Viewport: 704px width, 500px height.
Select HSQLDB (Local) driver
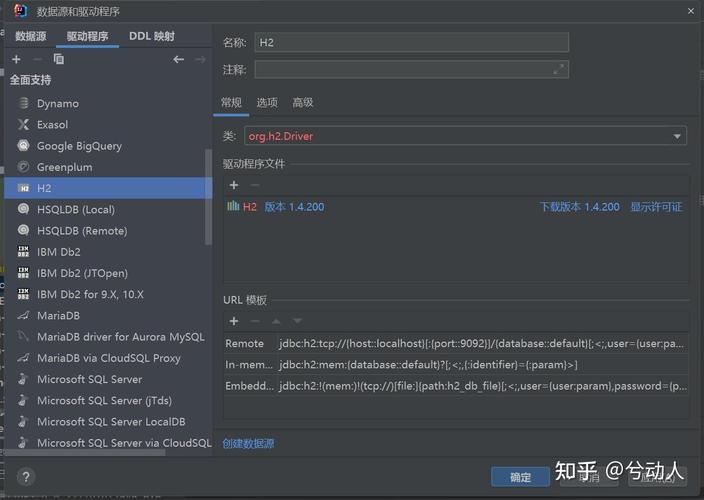108,209
